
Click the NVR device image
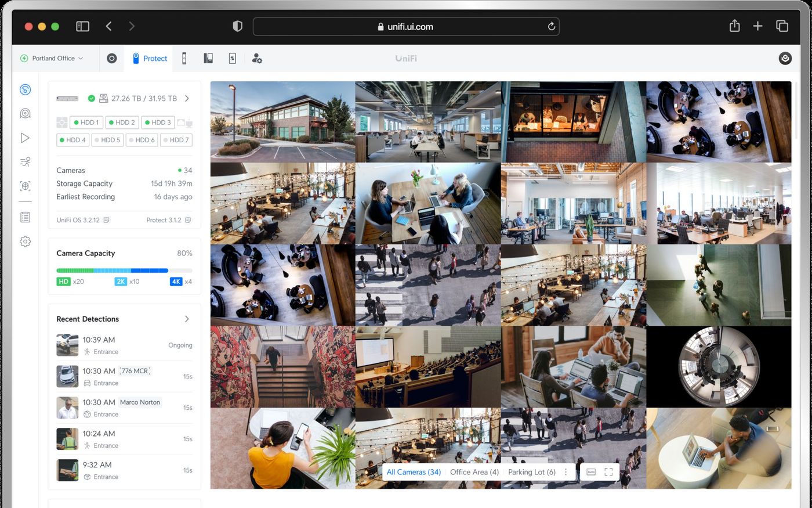pos(67,99)
